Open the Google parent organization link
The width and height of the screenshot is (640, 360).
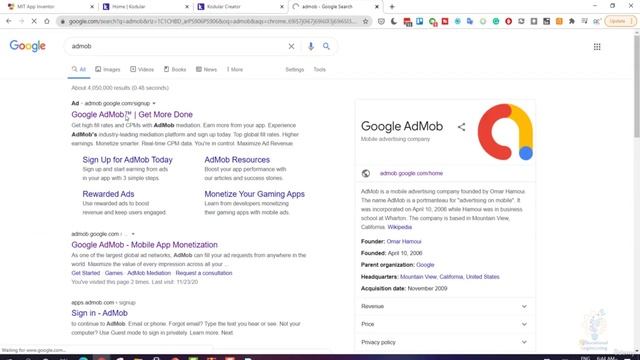click(x=425, y=265)
